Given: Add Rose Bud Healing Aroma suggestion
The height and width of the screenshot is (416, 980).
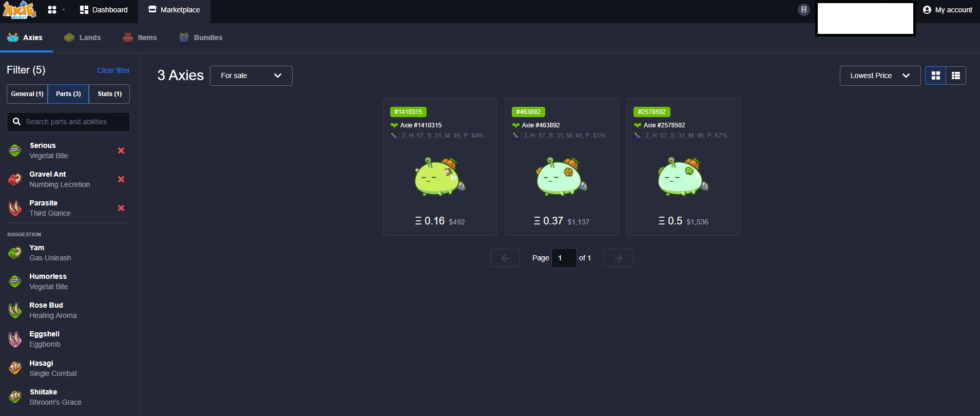Looking at the screenshot, I should click(x=68, y=310).
